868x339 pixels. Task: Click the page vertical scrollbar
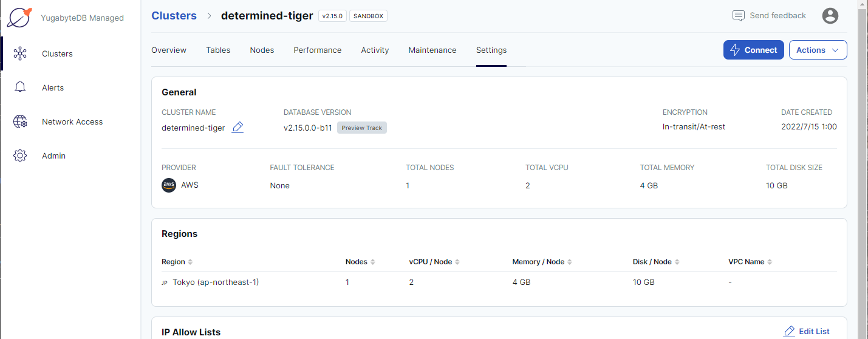click(x=863, y=169)
